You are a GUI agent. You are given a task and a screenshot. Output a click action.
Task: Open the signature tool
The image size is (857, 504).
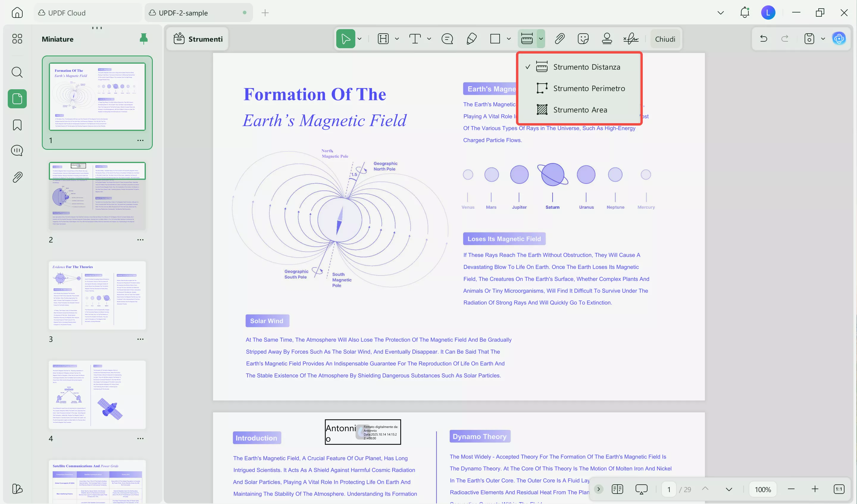631,39
